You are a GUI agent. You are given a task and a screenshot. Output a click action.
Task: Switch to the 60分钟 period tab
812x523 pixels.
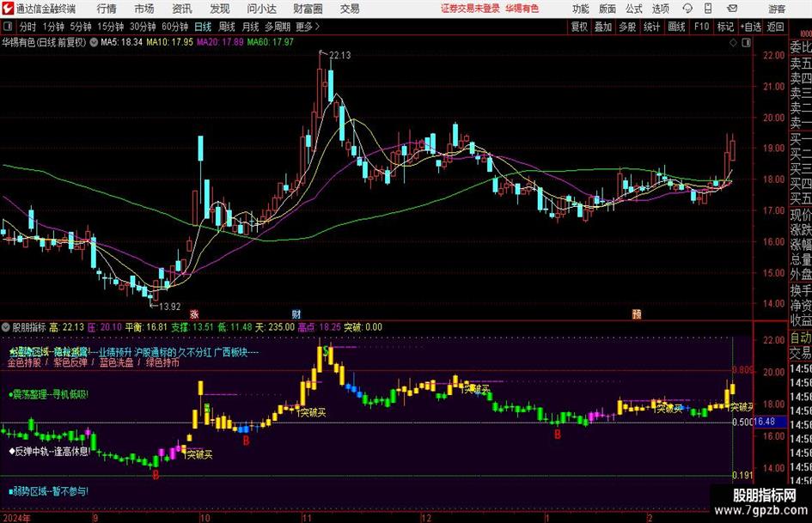[174, 27]
